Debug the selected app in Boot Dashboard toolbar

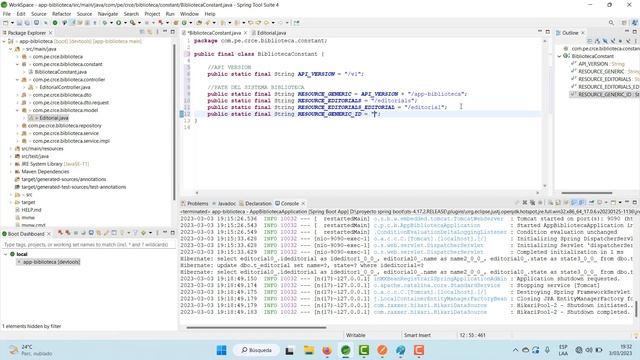coord(68,233)
